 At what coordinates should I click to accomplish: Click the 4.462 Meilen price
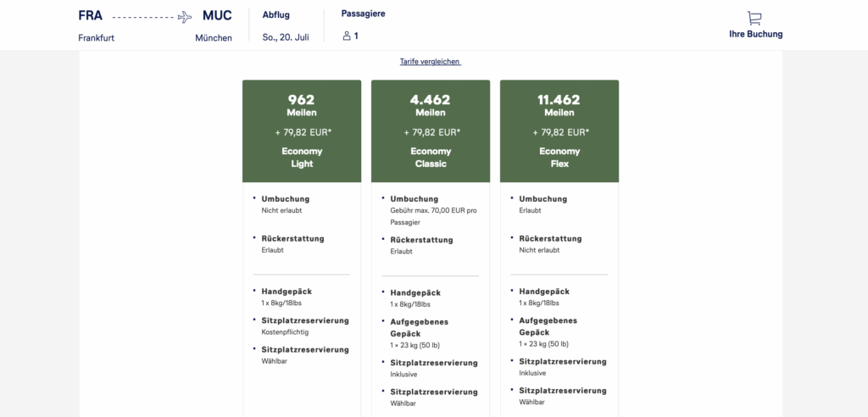[x=431, y=105]
